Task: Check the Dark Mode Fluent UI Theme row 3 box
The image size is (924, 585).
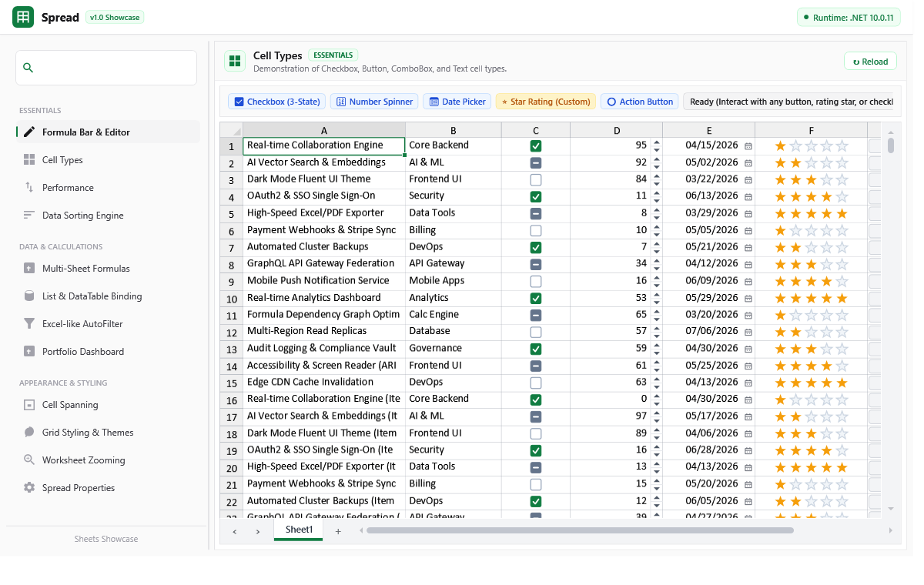Action: point(536,179)
